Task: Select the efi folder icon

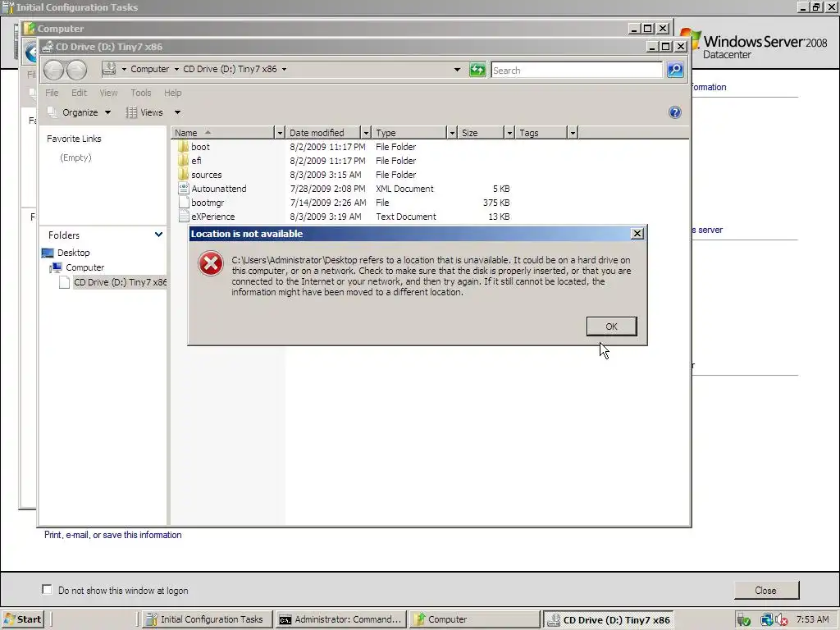Action: click(183, 160)
